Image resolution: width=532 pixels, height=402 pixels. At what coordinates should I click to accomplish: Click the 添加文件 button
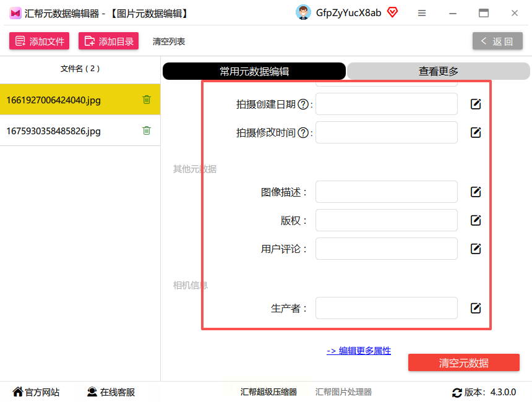tap(40, 41)
